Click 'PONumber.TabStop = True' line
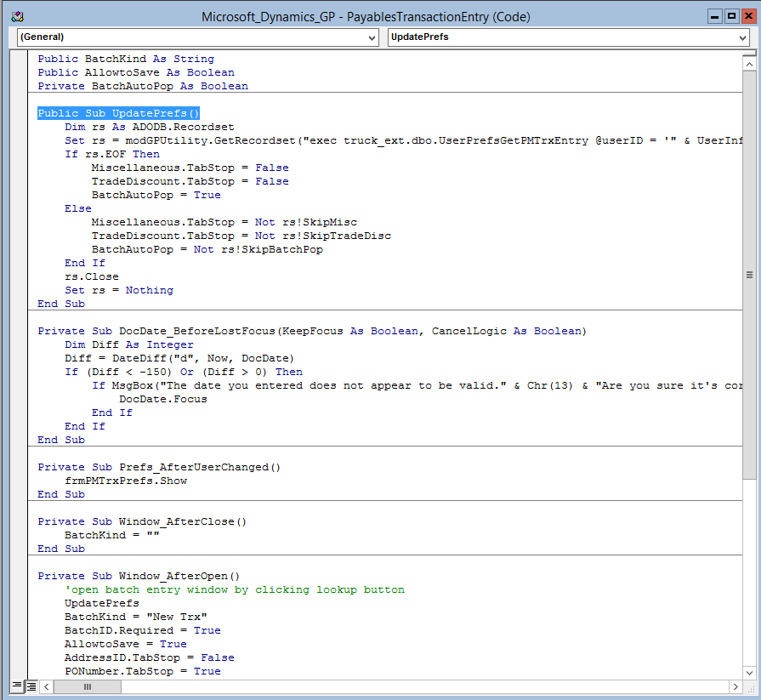 click(143, 670)
